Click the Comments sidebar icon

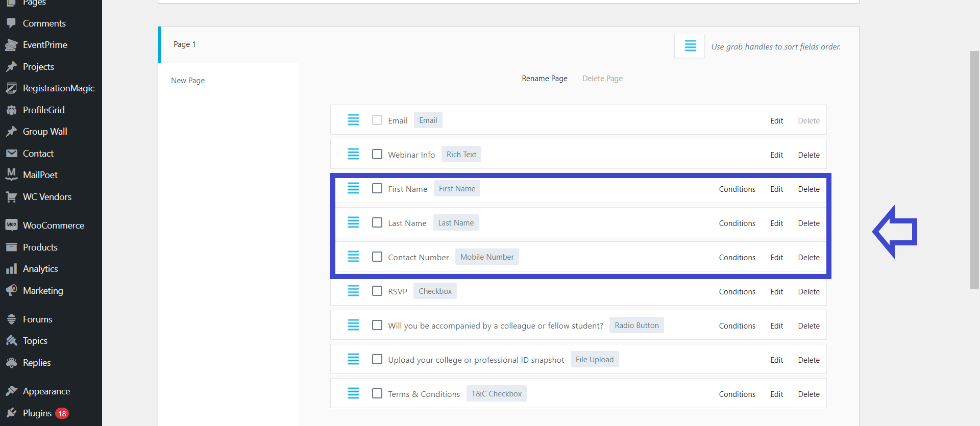(x=11, y=23)
